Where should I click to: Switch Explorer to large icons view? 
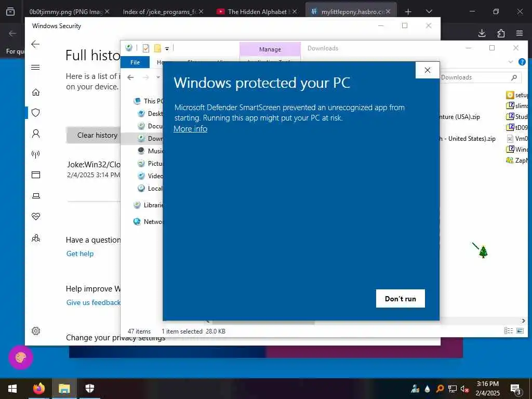click(x=520, y=331)
